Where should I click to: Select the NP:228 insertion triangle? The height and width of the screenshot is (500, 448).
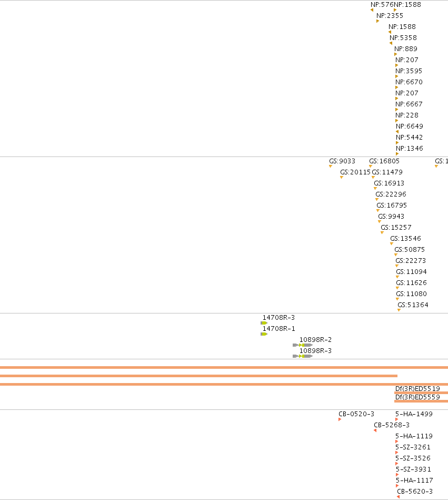(397, 121)
